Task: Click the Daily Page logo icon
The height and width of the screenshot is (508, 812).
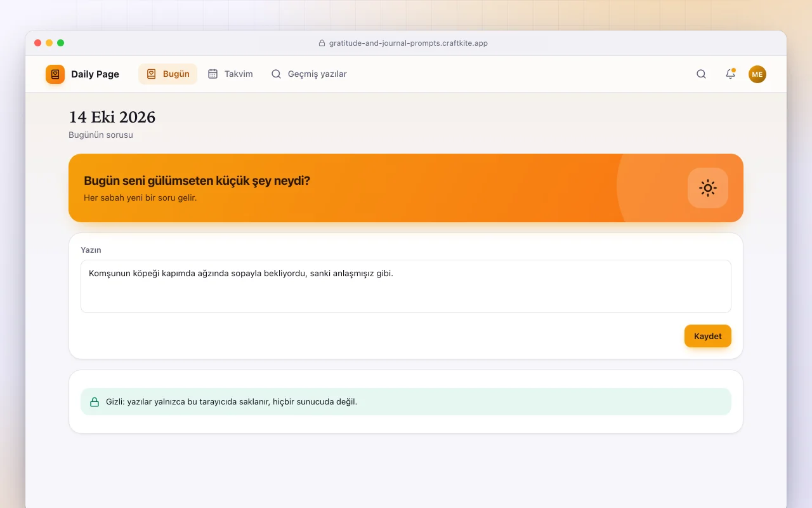Action: pos(55,74)
